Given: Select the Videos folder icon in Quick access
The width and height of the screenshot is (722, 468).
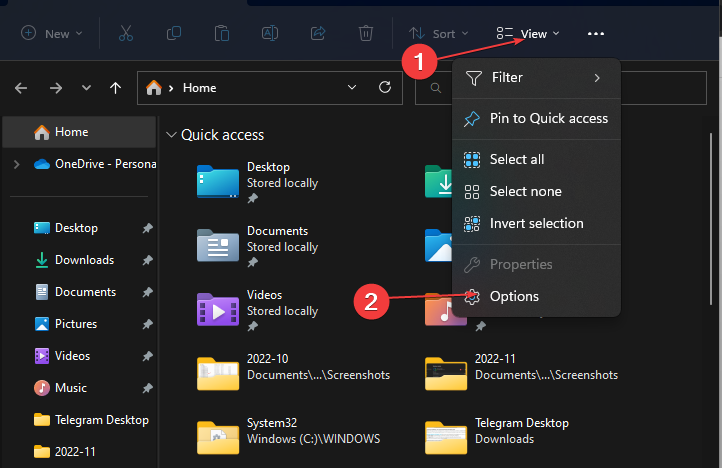Looking at the screenshot, I should 218,309.
